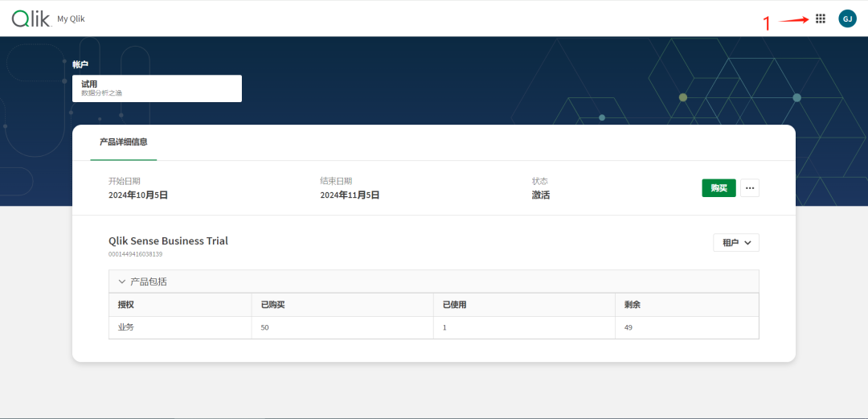
Task: Select the 试用 account card
Action: point(157,88)
